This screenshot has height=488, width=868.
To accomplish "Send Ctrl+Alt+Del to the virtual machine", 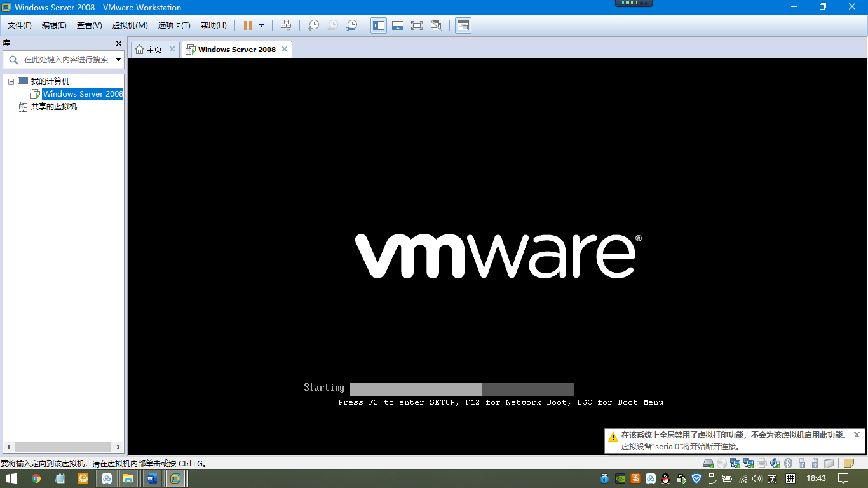I will (x=286, y=25).
